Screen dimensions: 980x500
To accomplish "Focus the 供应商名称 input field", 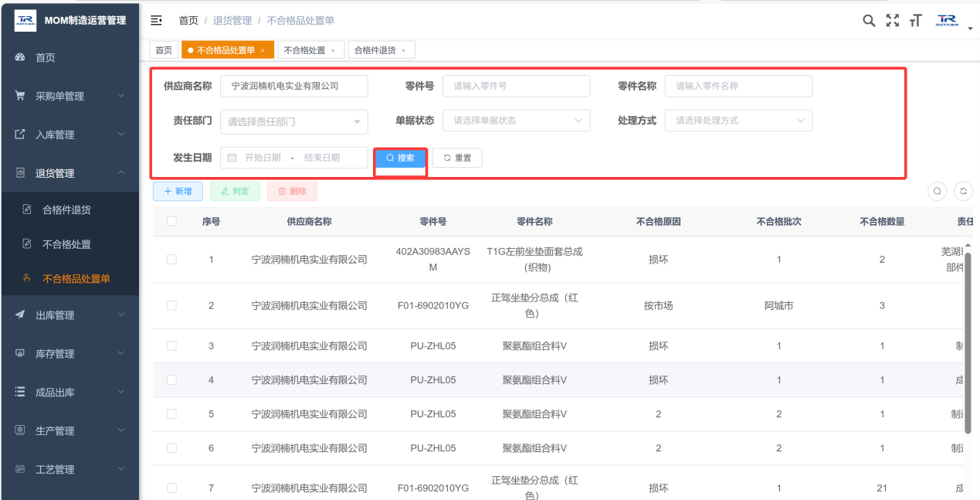I will click(x=294, y=86).
